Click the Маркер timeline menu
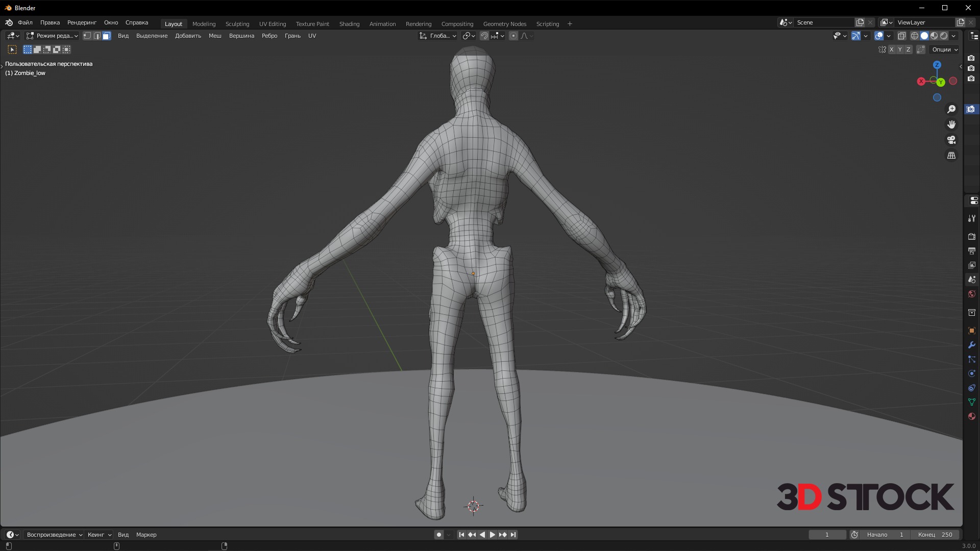980x551 pixels. 146,535
